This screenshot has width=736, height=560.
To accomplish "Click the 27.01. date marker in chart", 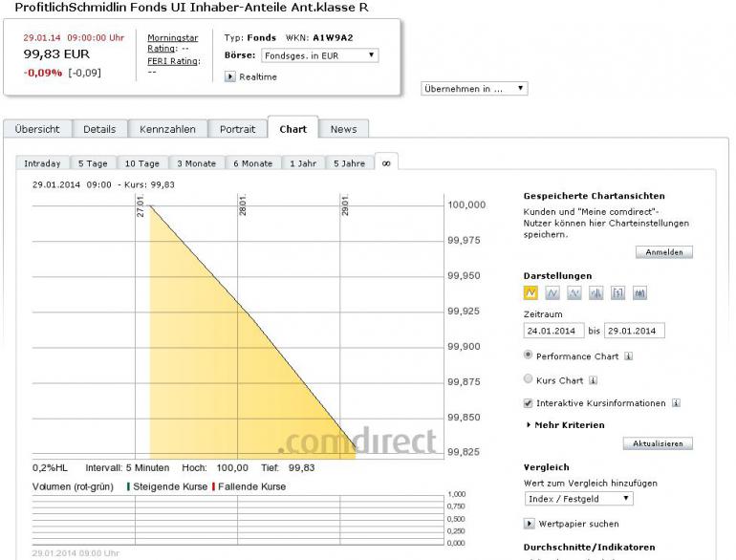I will pos(140,206).
